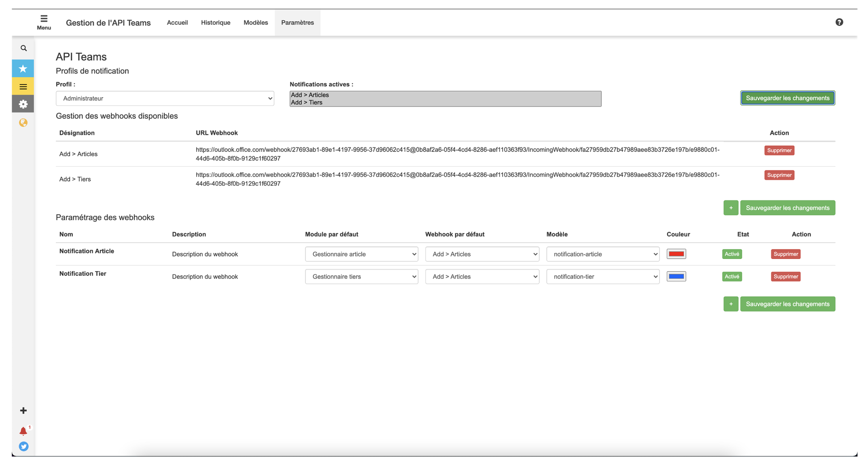This screenshot has height=466, width=868.
Task: Click the Gestion de l'API Teams title
Action: (108, 23)
